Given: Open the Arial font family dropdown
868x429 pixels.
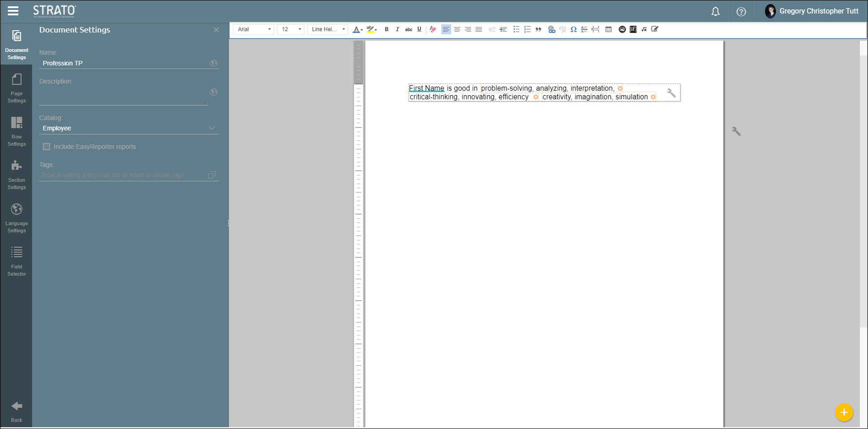Looking at the screenshot, I should (x=254, y=29).
